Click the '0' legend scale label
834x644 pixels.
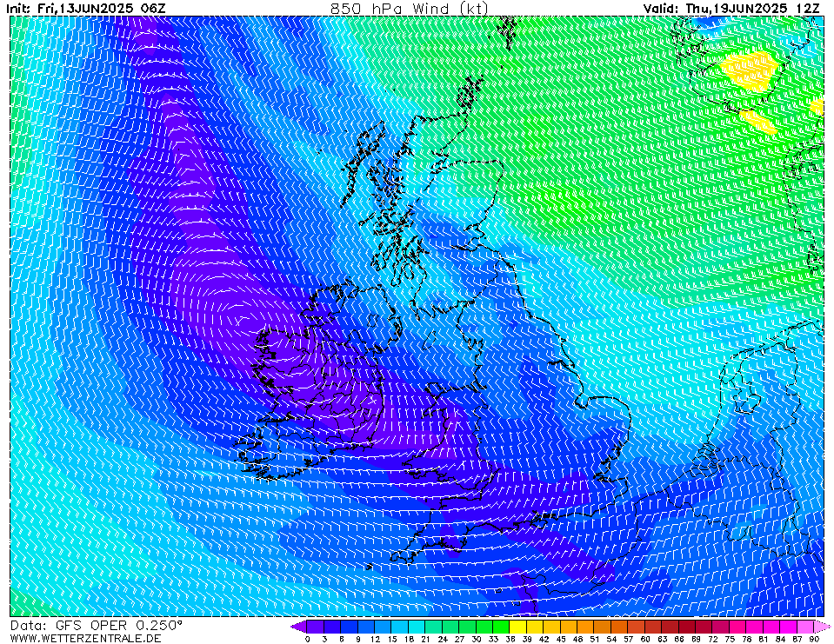(x=308, y=639)
